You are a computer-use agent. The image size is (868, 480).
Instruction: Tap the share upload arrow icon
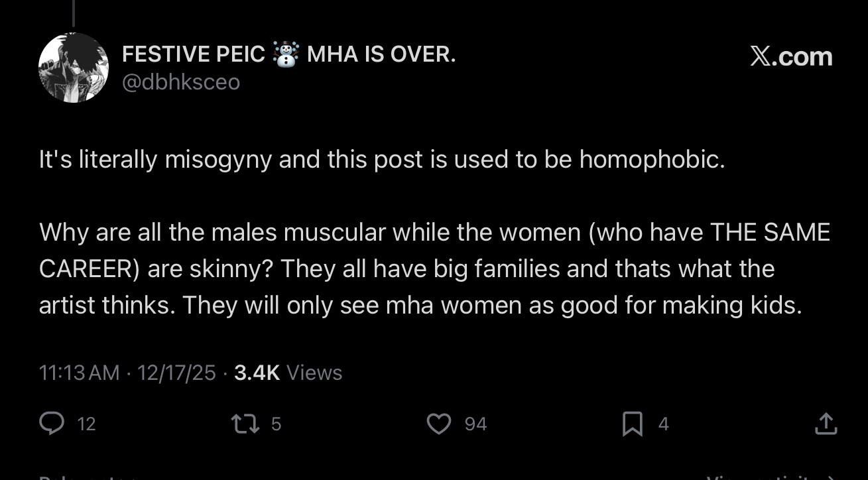click(x=826, y=423)
